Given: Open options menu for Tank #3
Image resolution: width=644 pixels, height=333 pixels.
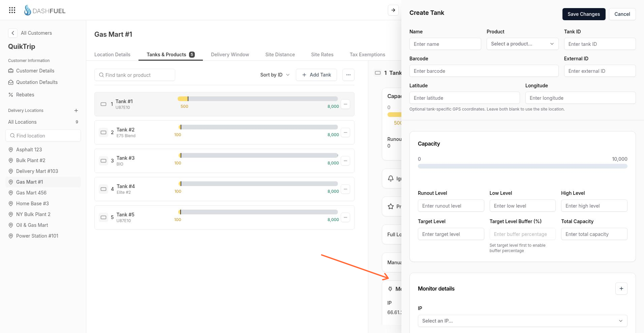Looking at the screenshot, I should coord(345,161).
